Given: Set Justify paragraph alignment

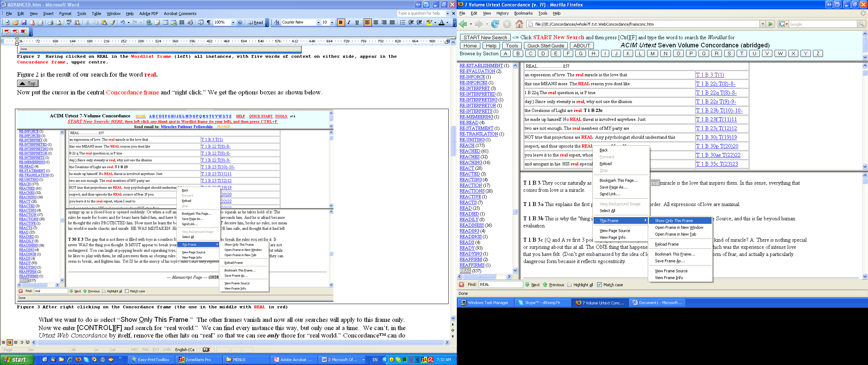Looking at the screenshot, I should [x=392, y=22].
